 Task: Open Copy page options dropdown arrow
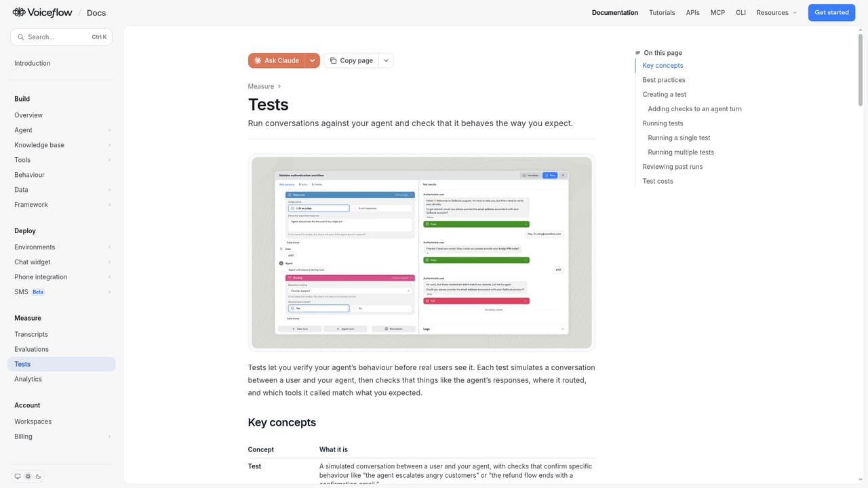click(x=386, y=60)
